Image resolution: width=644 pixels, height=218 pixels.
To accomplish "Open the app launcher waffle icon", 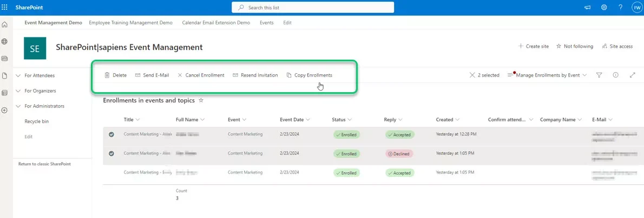I will (x=4, y=8).
